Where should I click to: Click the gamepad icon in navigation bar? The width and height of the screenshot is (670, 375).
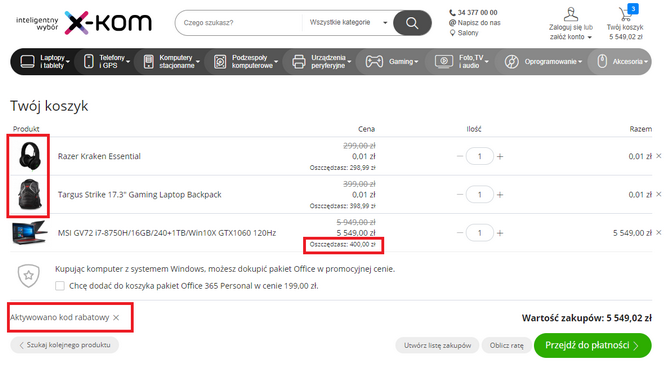click(374, 62)
